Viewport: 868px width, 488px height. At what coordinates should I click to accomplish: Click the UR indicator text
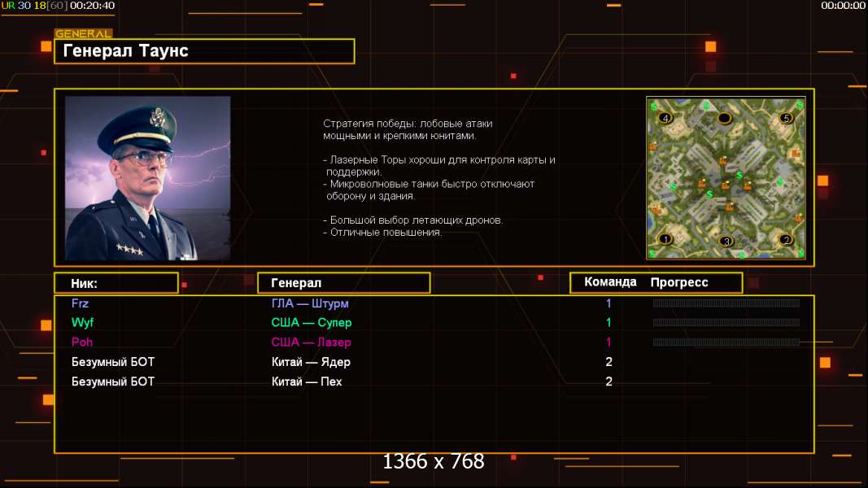(x=8, y=6)
